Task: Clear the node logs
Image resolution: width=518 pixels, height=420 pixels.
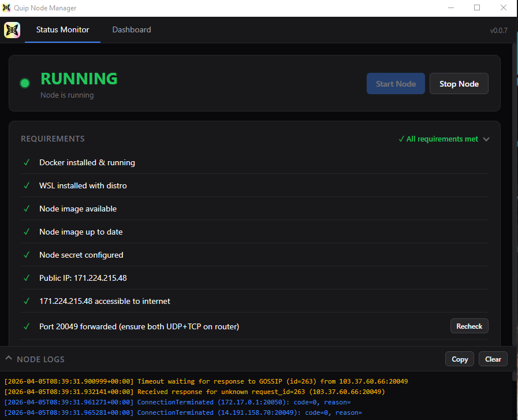Action: point(493,359)
